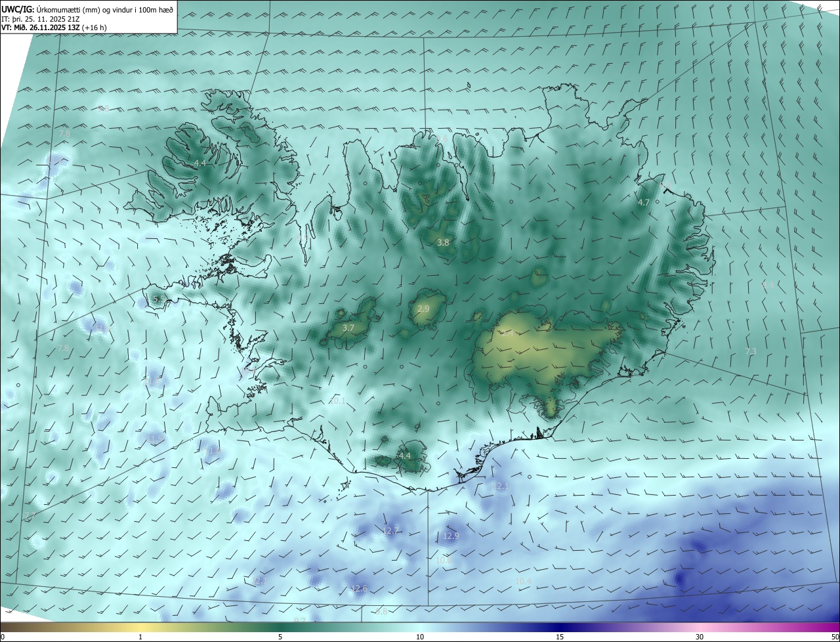
Task: Click the IT initial time line 25. 11. 2025 21Z
Action: point(40,19)
